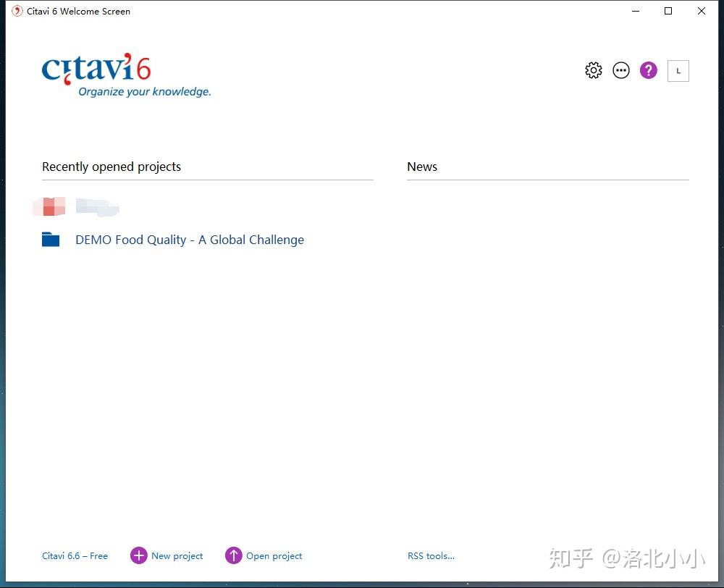Click the purple up-arrow icon beside Open project
Viewport: 724px width, 588px height.
234,555
